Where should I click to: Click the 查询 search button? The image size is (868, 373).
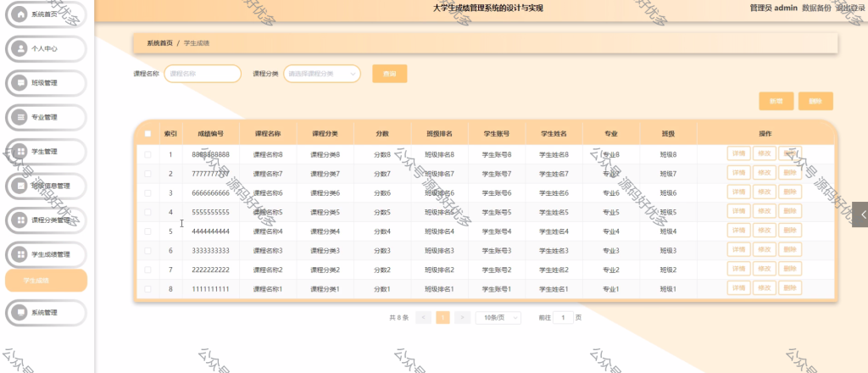point(390,74)
